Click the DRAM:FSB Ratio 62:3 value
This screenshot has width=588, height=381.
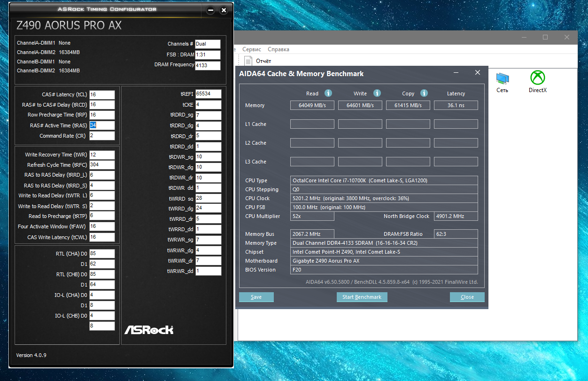tap(456, 234)
